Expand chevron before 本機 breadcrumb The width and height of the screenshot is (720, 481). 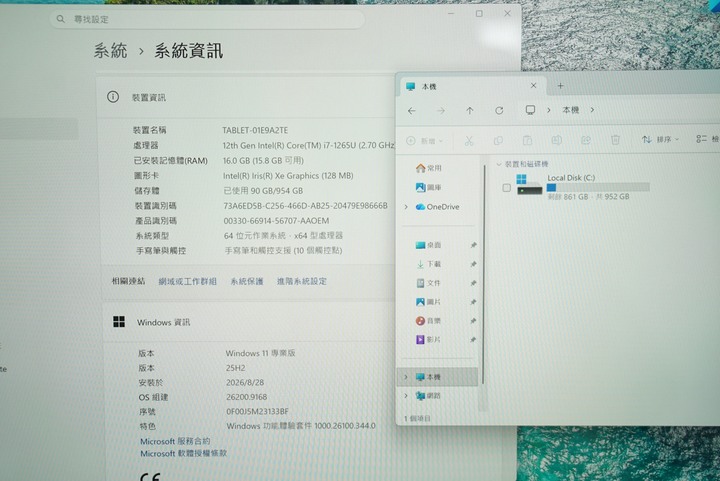549,110
